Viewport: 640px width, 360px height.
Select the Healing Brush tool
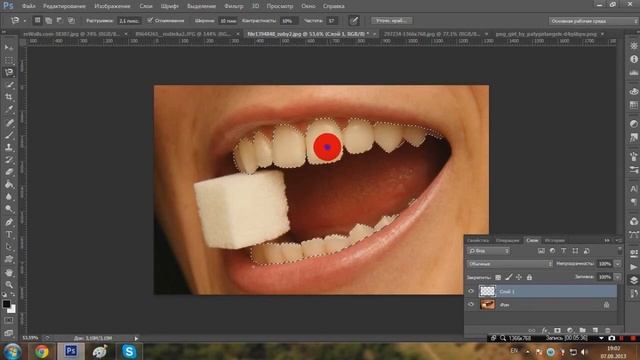click(9, 122)
